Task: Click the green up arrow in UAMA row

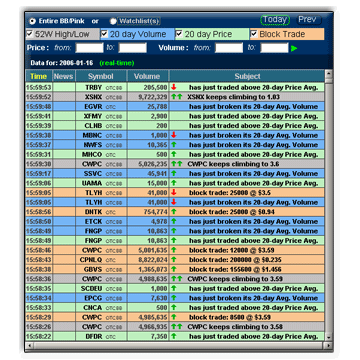Action: point(173,183)
